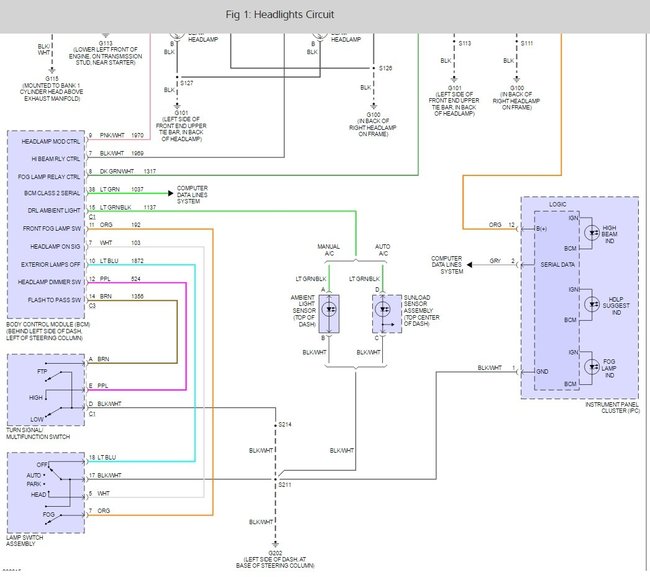Click the GND terminal label in the cluster
Image resolution: width=650 pixels, height=577 pixels.
(542, 372)
